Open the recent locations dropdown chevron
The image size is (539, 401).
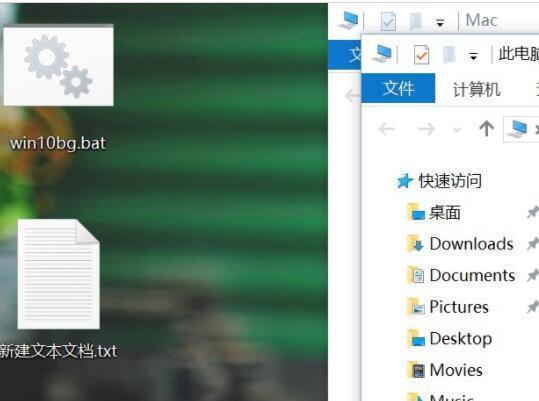pyautogui.click(x=456, y=130)
